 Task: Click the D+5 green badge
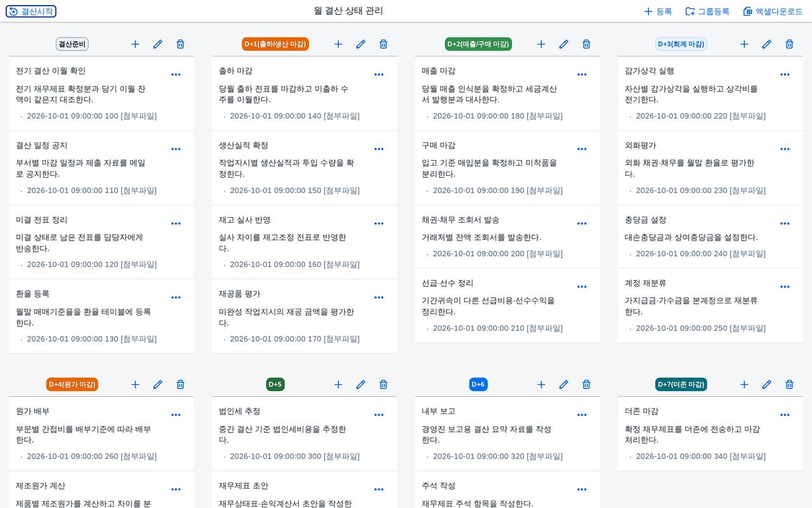(275, 384)
